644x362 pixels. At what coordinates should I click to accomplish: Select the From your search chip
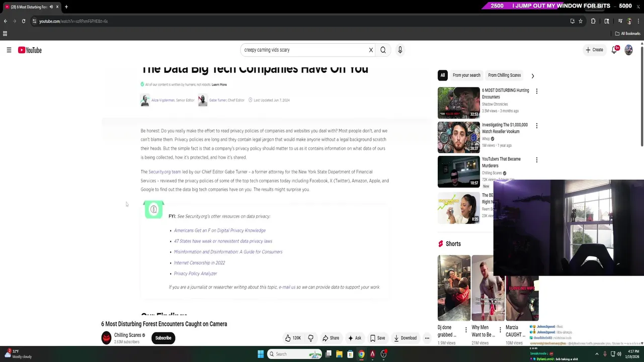pos(466,75)
